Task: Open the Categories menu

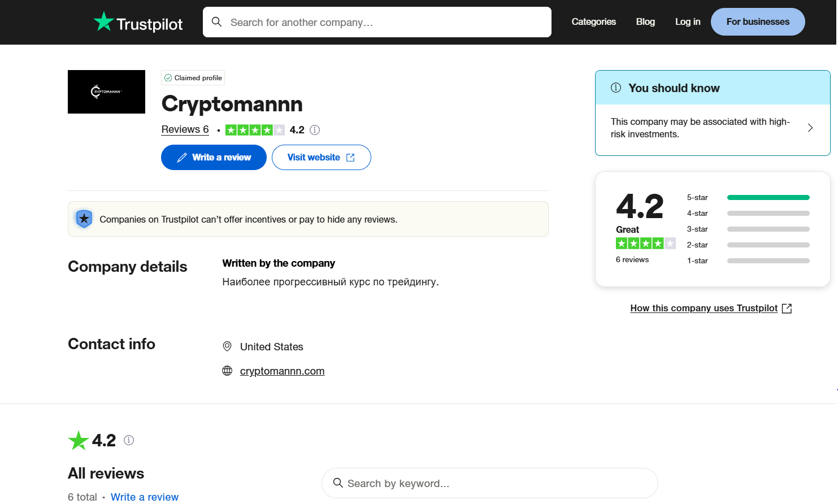Action: point(594,21)
